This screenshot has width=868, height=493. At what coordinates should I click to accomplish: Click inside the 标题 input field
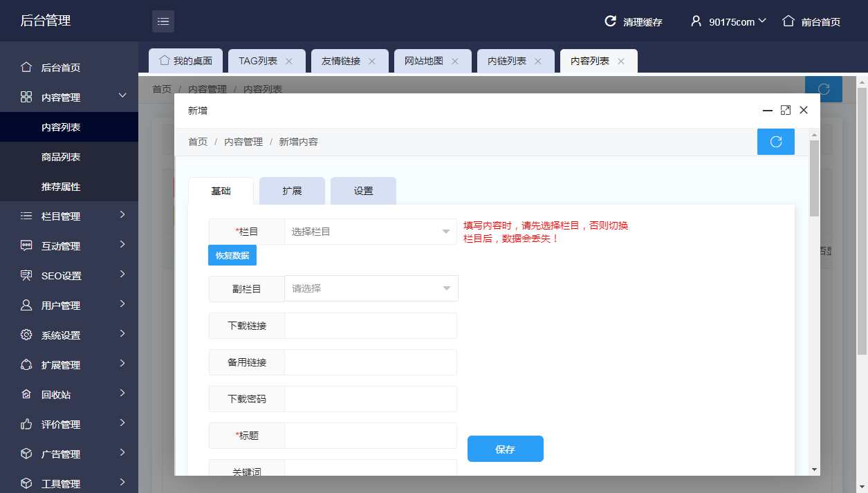(370, 436)
